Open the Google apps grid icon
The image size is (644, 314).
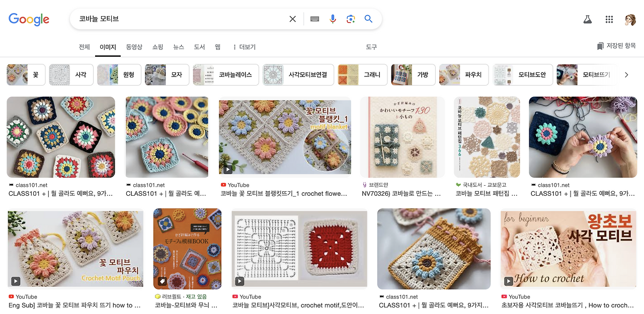pos(609,19)
